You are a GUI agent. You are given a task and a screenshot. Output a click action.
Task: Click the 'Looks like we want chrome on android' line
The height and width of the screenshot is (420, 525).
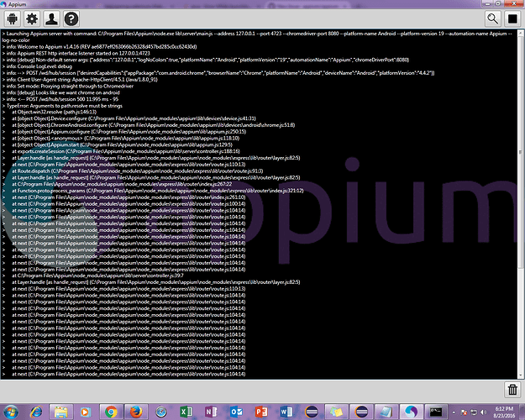[x=61, y=92]
